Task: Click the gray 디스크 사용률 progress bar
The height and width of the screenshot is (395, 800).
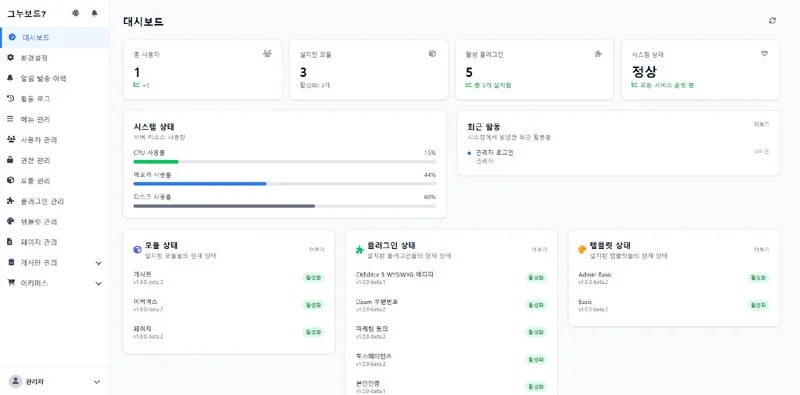Action: [224, 206]
